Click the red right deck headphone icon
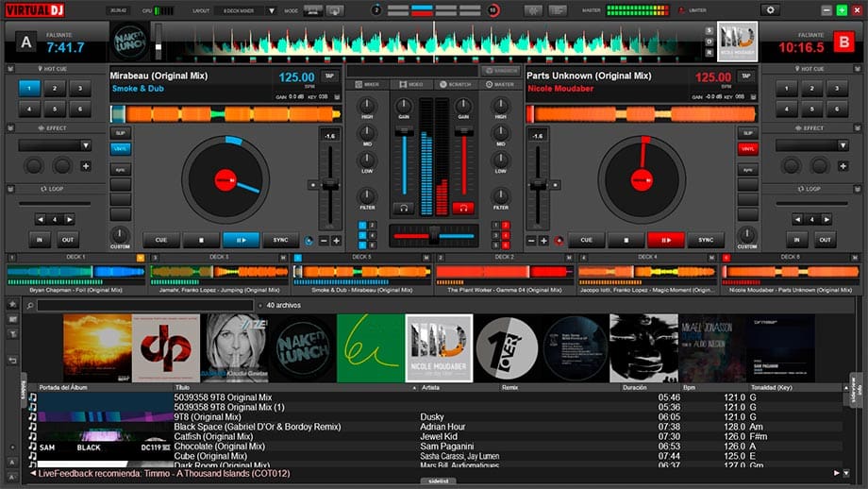 coord(463,209)
